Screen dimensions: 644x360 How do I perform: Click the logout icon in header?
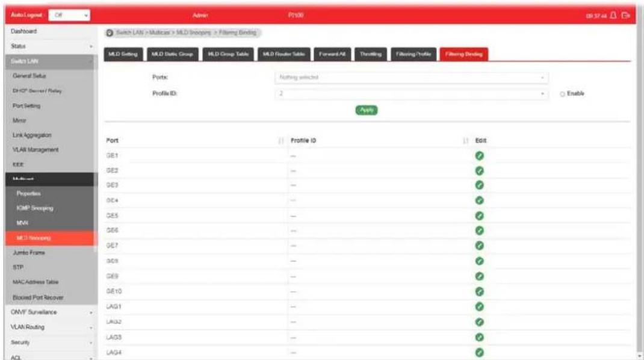pyautogui.click(x=625, y=15)
